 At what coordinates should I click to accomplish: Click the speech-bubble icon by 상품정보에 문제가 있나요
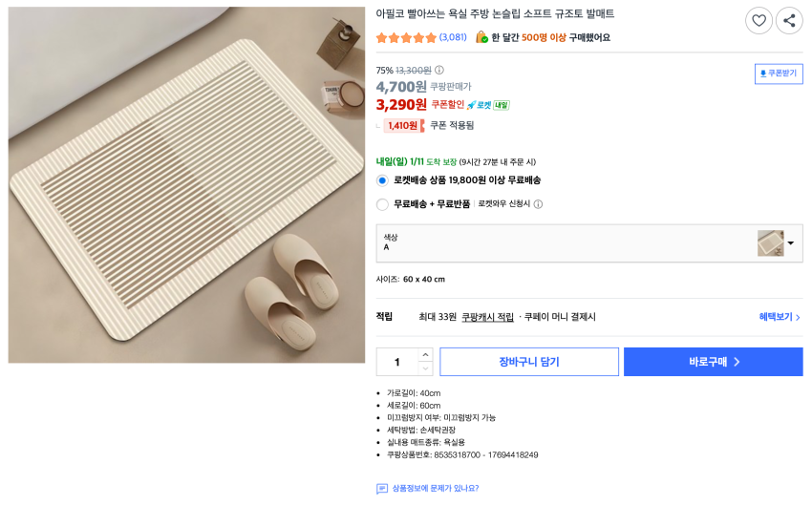382,489
